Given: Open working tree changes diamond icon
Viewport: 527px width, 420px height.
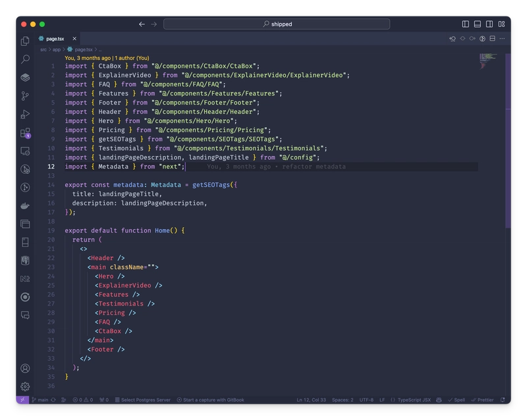Looking at the screenshot, I should pyautogui.click(x=462, y=39).
